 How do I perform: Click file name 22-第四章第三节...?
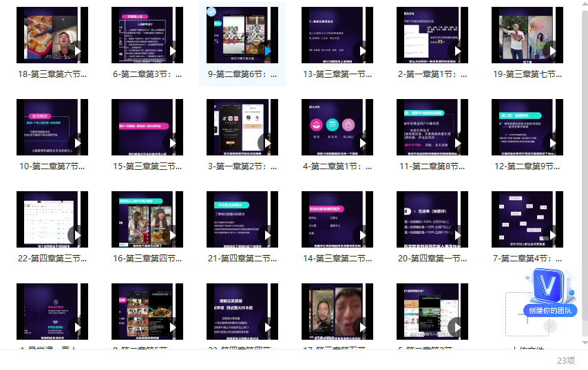52,259
